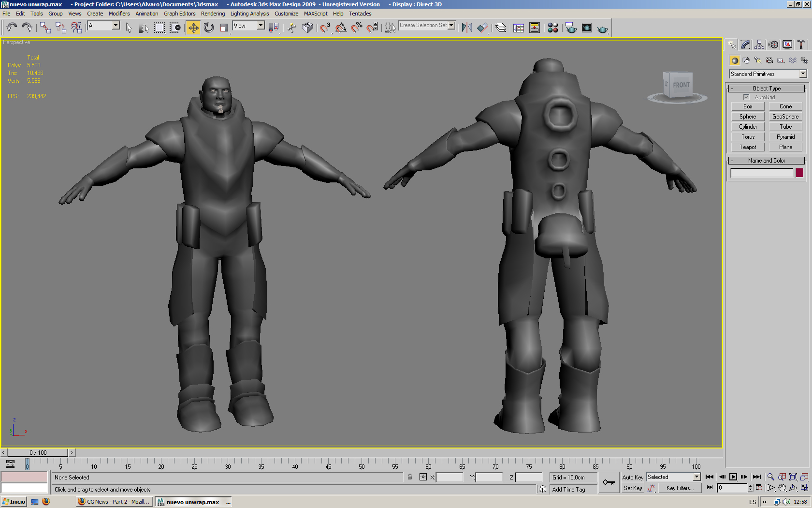The height and width of the screenshot is (508, 812).
Task: Open the Standard Primitives dropdown
Action: point(768,74)
